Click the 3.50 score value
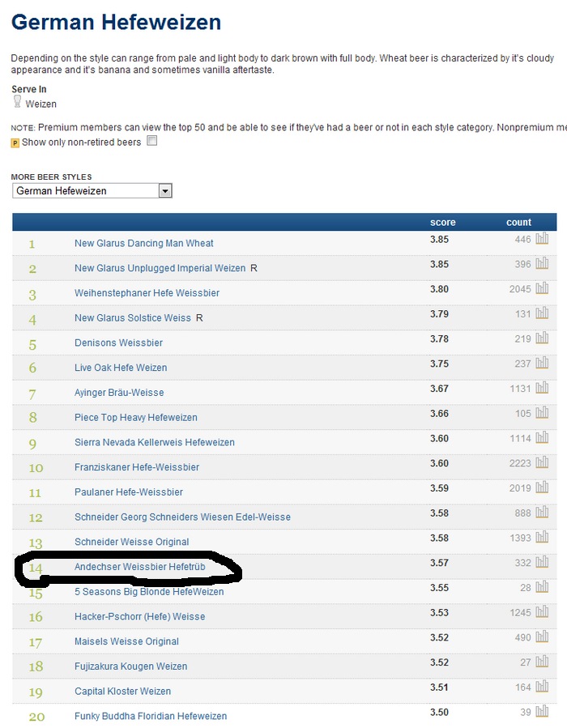Image resolution: width=567 pixels, height=728 pixels. click(x=439, y=712)
